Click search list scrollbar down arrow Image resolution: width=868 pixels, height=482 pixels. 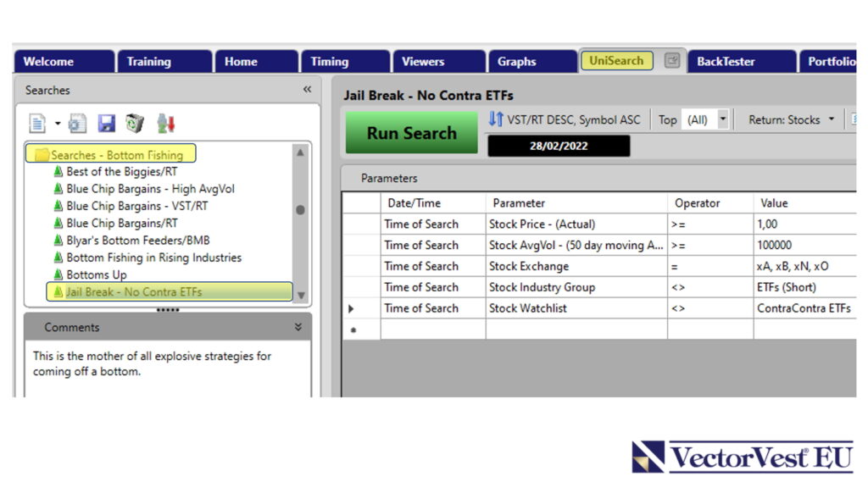click(x=301, y=295)
